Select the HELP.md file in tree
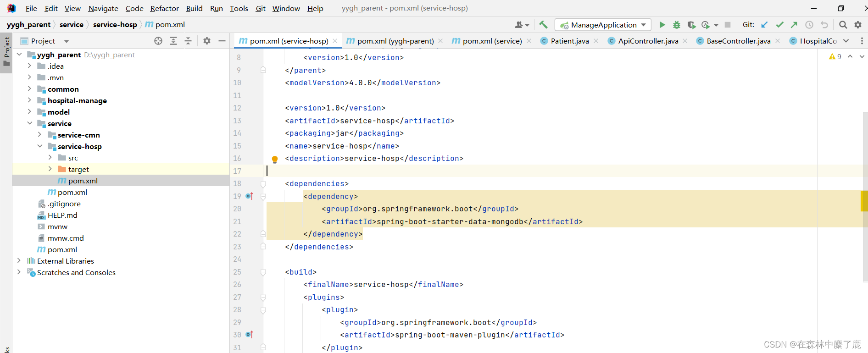The width and height of the screenshot is (868, 353). click(x=62, y=215)
